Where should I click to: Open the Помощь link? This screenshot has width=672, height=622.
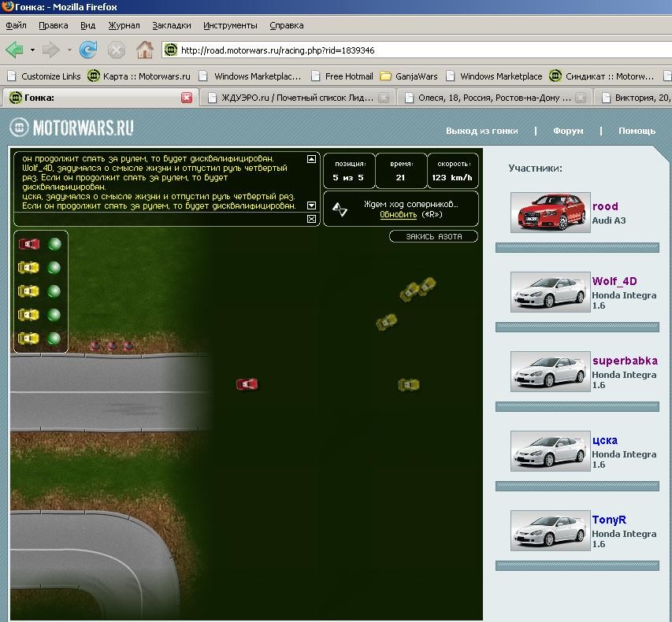(x=637, y=131)
